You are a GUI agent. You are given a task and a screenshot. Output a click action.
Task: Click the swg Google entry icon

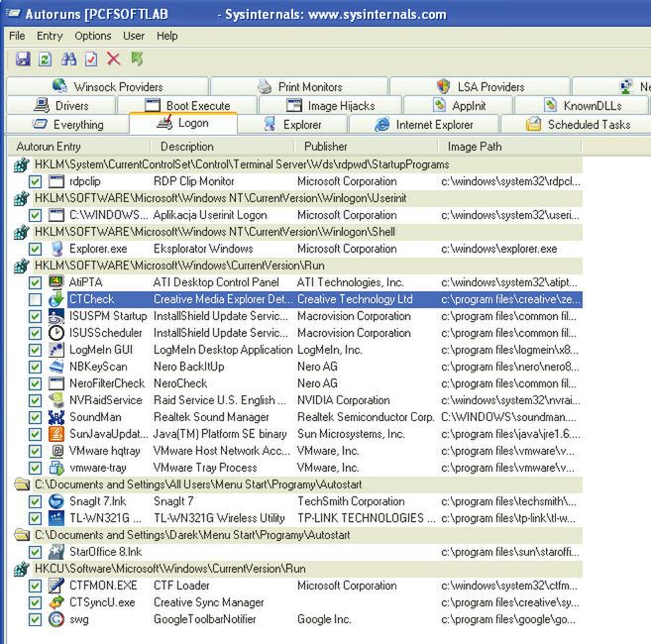click(x=56, y=619)
